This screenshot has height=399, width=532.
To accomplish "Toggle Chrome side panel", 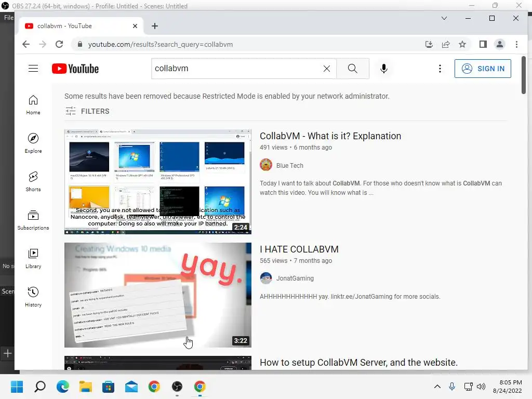I will coord(483,45).
